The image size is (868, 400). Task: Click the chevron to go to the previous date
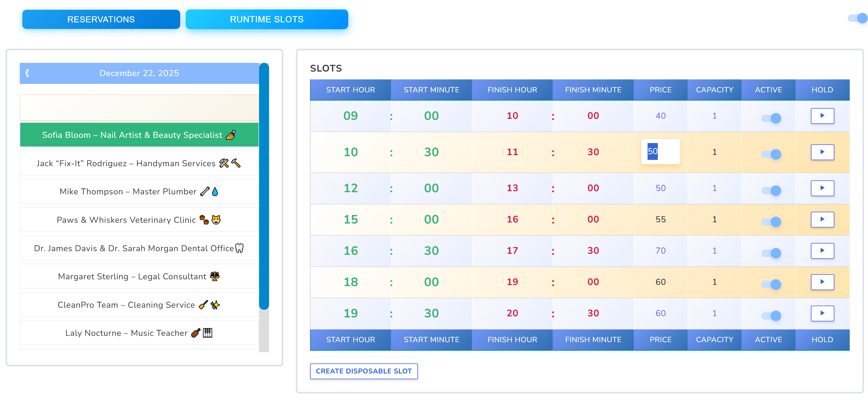[x=27, y=73]
